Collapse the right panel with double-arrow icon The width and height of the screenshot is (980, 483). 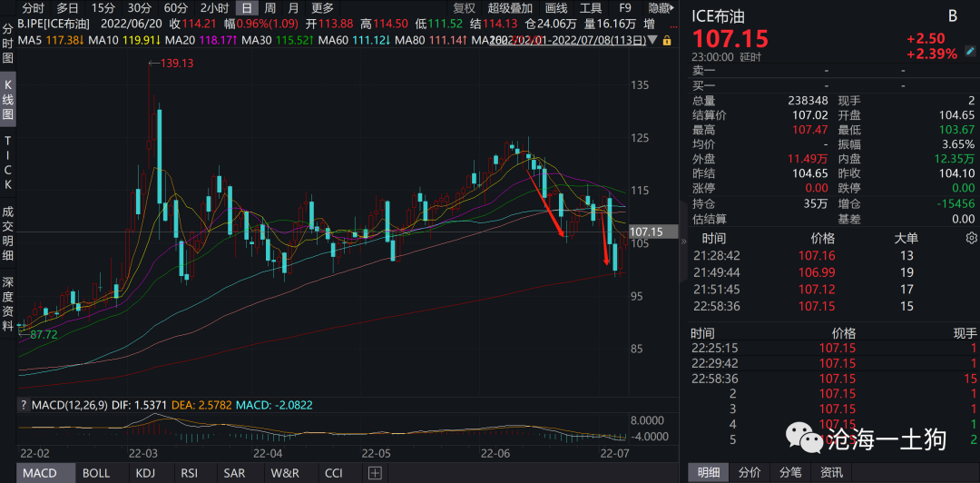pyautogui.click(x=683, y=241)
